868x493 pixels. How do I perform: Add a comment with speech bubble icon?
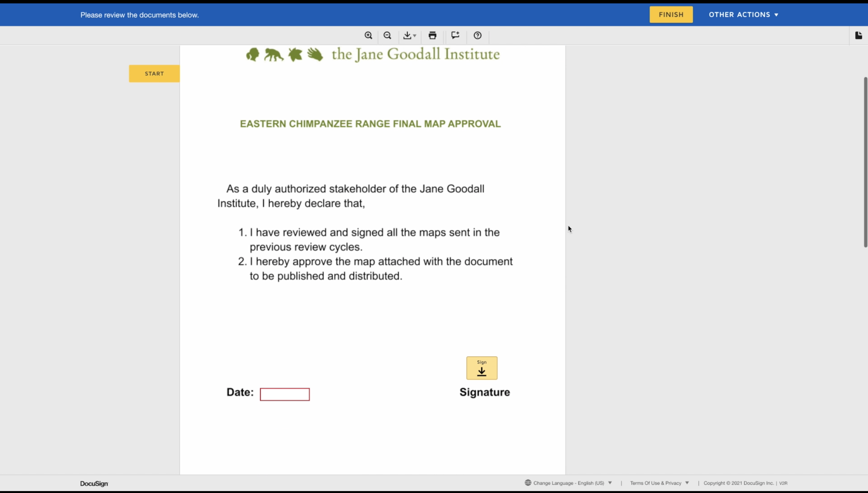pyautogui.click(x=455, y=36)
